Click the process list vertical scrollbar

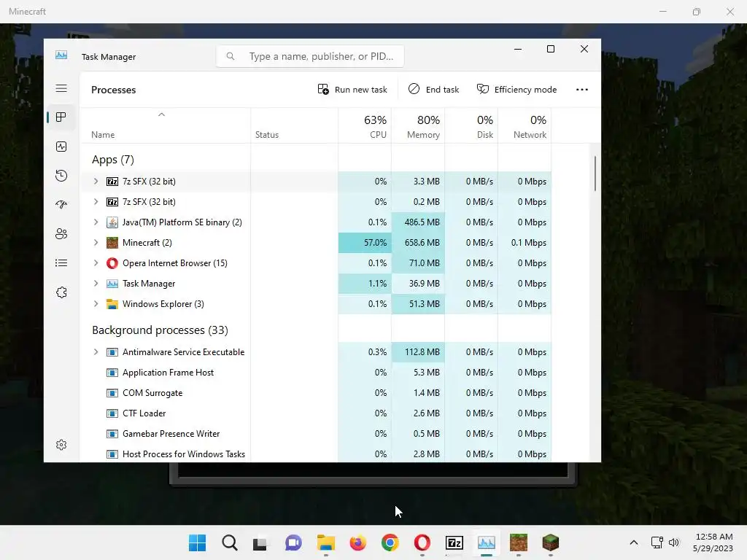coord(595,174)
